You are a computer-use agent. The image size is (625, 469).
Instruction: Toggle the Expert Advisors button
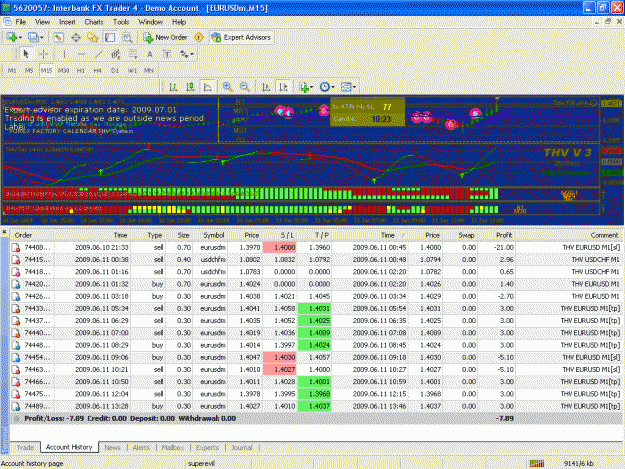[x=242, y=37]
